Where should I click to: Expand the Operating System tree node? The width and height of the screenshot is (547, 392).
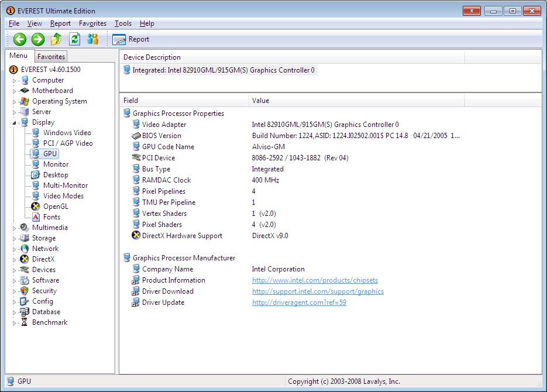[14, 102]
